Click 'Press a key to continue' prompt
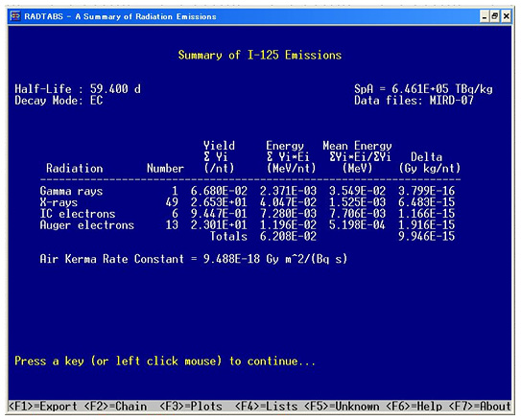521x420 pixels. pos(165,361)
